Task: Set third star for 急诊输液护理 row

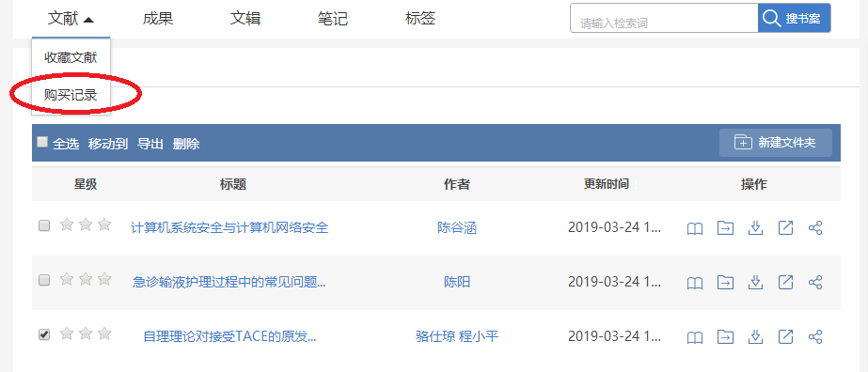Action: (104, 279)
